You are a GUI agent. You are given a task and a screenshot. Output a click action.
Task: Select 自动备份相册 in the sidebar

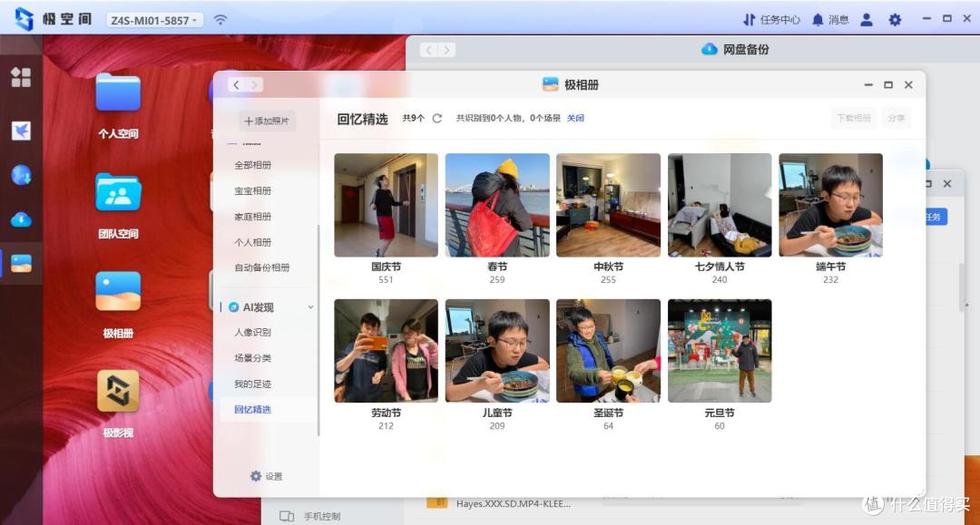coord(262,267)
